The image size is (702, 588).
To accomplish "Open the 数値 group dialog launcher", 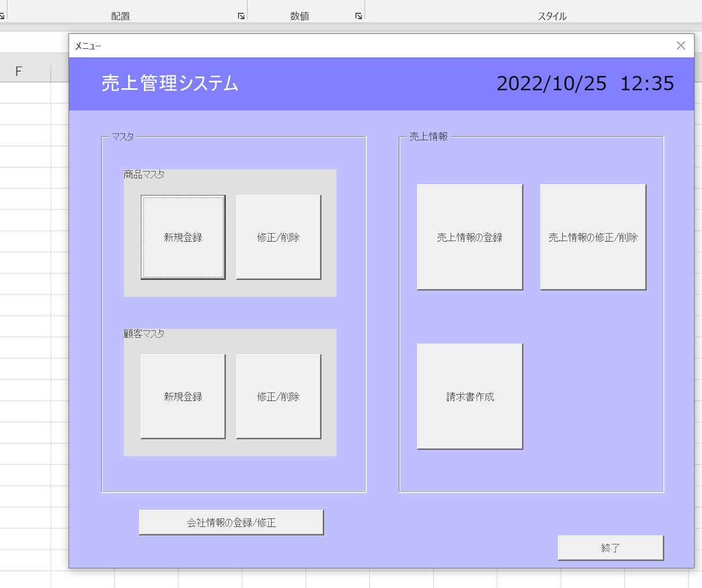I will 358,16.
